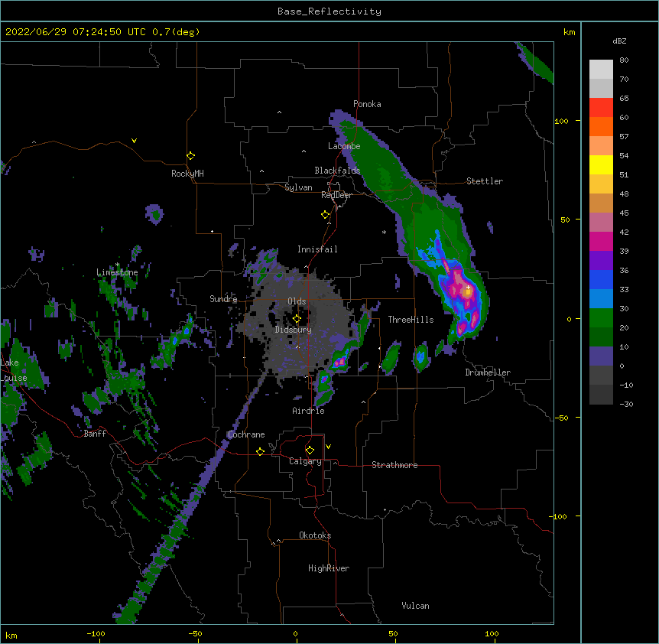Select the Cochrane label
Viewport: 659px width, 644px height.
[246, 434]
